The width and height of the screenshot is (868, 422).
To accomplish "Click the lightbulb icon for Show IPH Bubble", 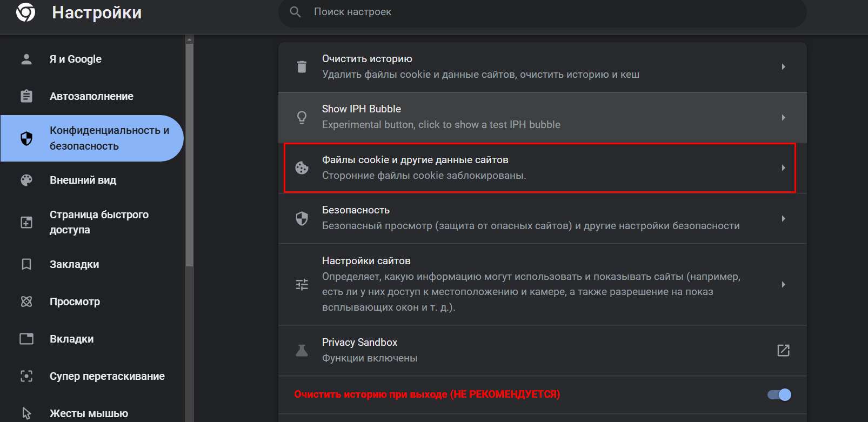I will tap(302, 117).
